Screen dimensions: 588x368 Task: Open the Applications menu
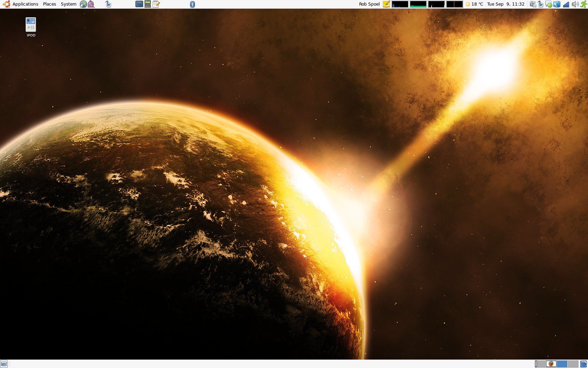(25, 4)
